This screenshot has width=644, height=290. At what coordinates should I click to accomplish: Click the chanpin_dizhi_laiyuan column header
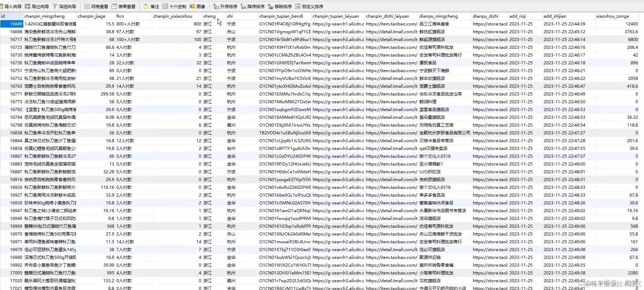tap(391, 16)
